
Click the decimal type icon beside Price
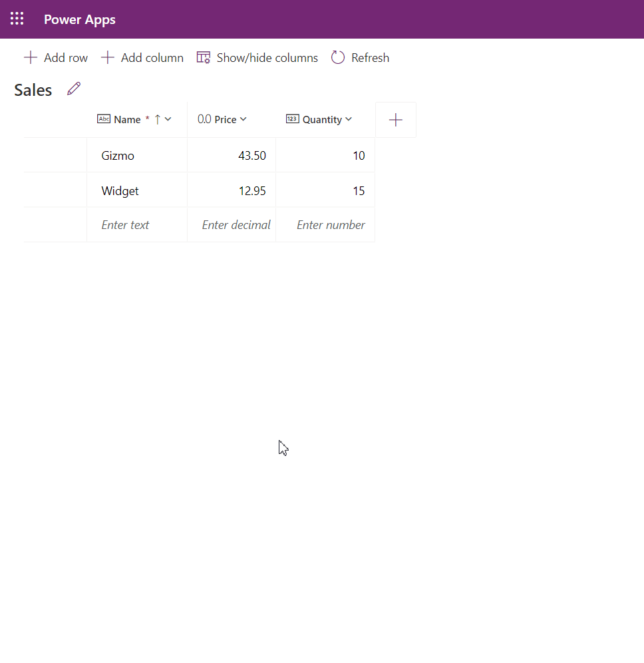204,119
